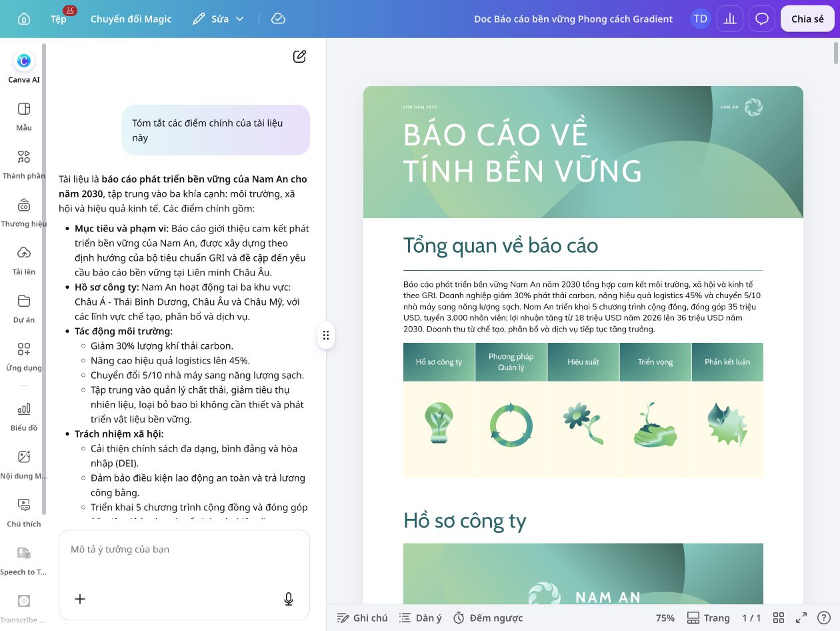
Task: Open the Biểu đồ charts panel
Action: click(x=24, y=416)
